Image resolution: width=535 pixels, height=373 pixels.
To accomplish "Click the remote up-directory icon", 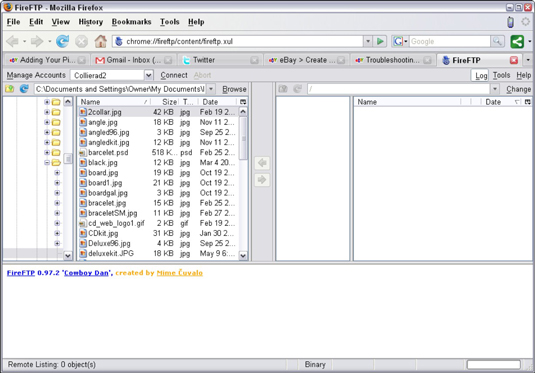I will (283, 89).
